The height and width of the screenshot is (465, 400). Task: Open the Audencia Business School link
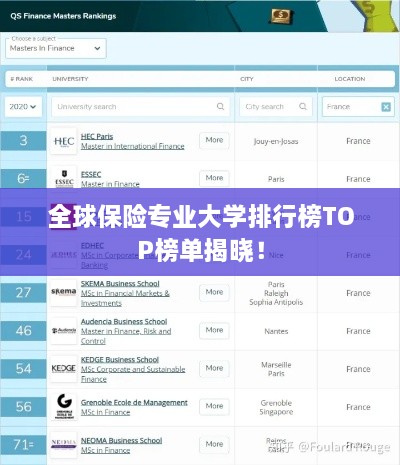coord(124,322)
